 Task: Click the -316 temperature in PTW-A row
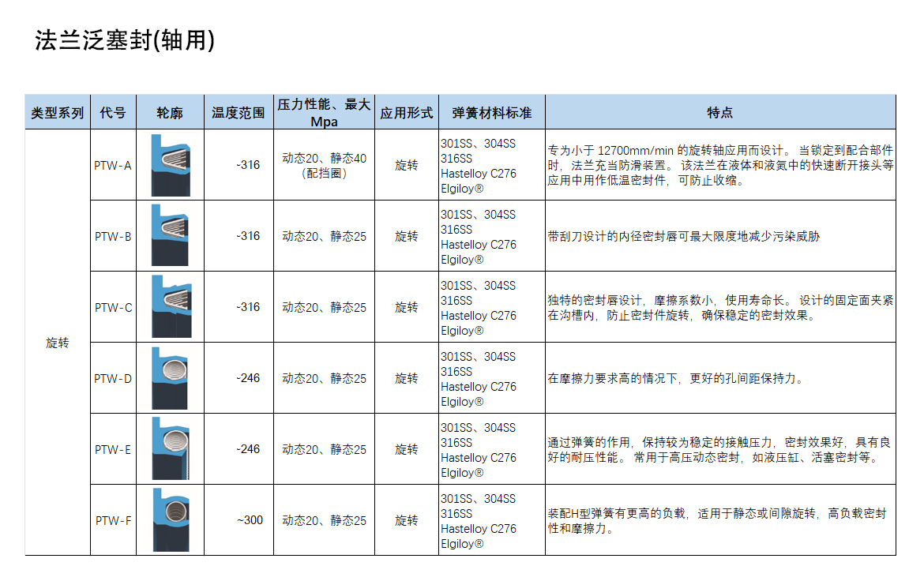click(x=248, y=165)
